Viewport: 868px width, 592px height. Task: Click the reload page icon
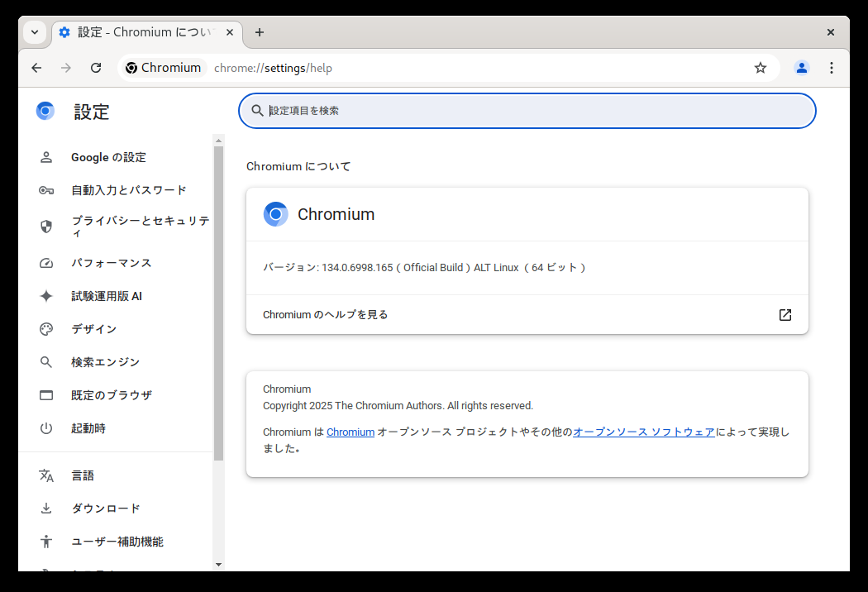click(x=96, y=68)
